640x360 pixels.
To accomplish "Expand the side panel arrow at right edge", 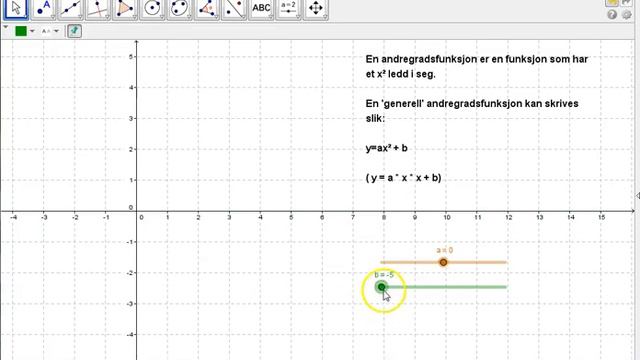I will pyautogui.click(x=638, y=196).
